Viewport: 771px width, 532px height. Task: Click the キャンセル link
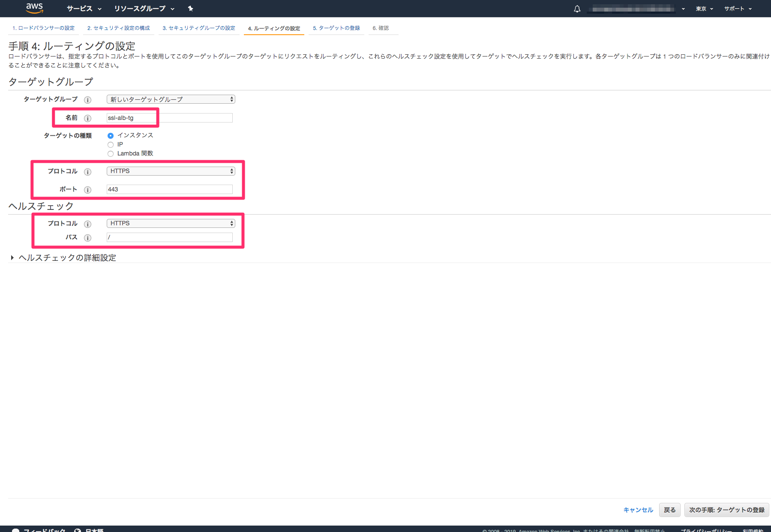638,510
